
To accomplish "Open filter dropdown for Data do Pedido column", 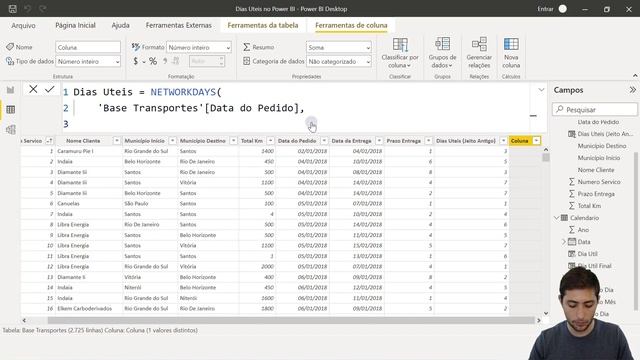I will [x=324, y=141].
